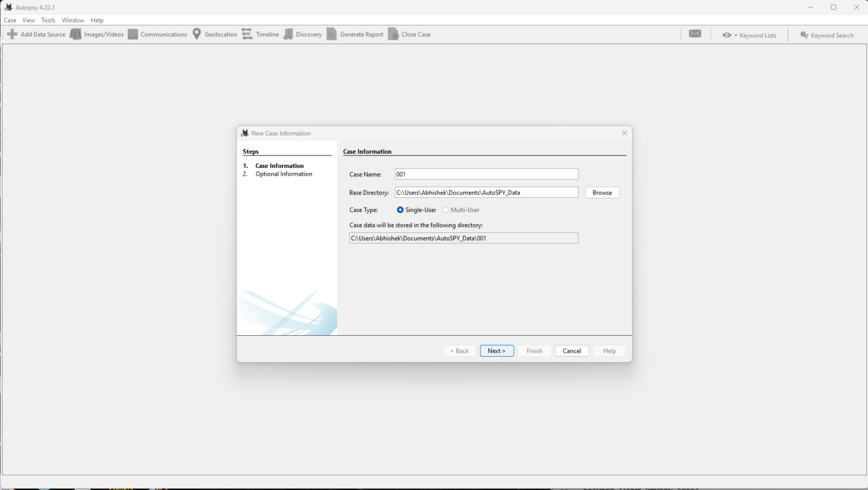Select the Single-User case type

tap(400, 210)
